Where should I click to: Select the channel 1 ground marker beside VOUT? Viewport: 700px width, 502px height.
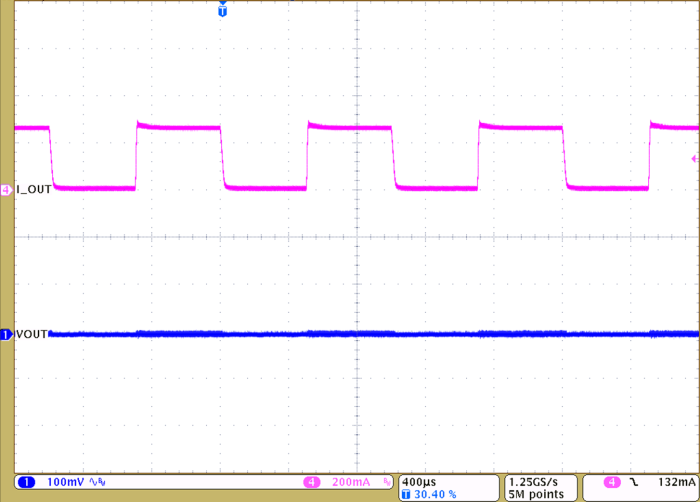point(6,334)
